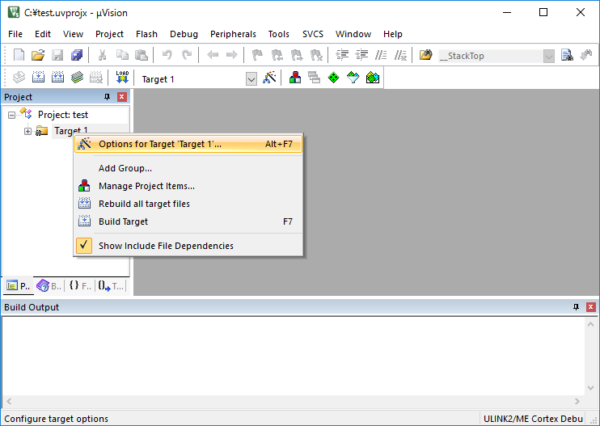
Task: Collapse the Project: test tree node
Action: coord(11,115)
